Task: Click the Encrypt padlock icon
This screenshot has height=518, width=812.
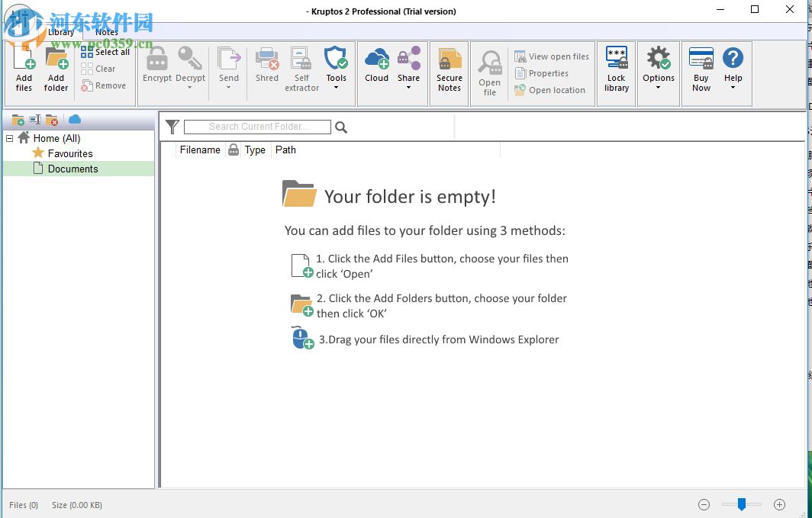Action: tap(157, 58)
